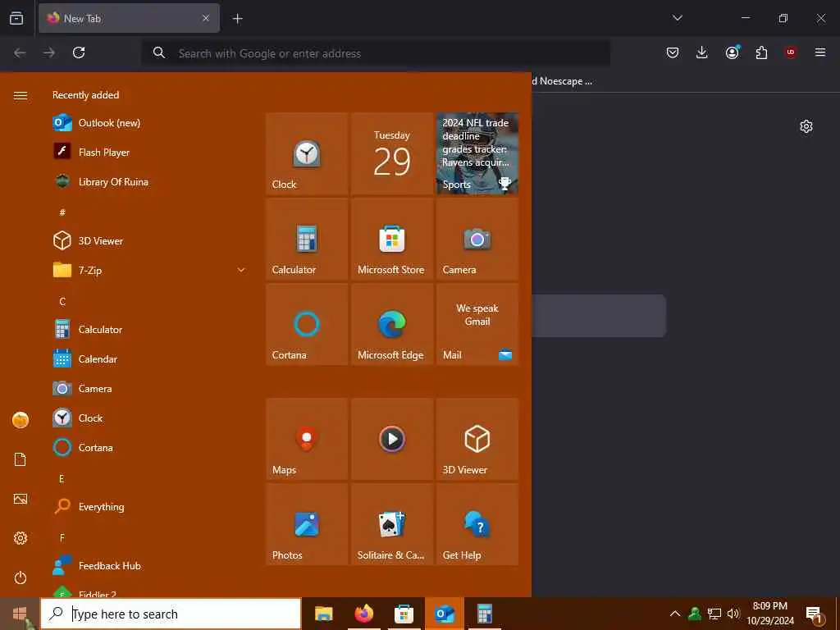Open the Firefox application menu
The image size is (840, 630).
pos(820,52)
